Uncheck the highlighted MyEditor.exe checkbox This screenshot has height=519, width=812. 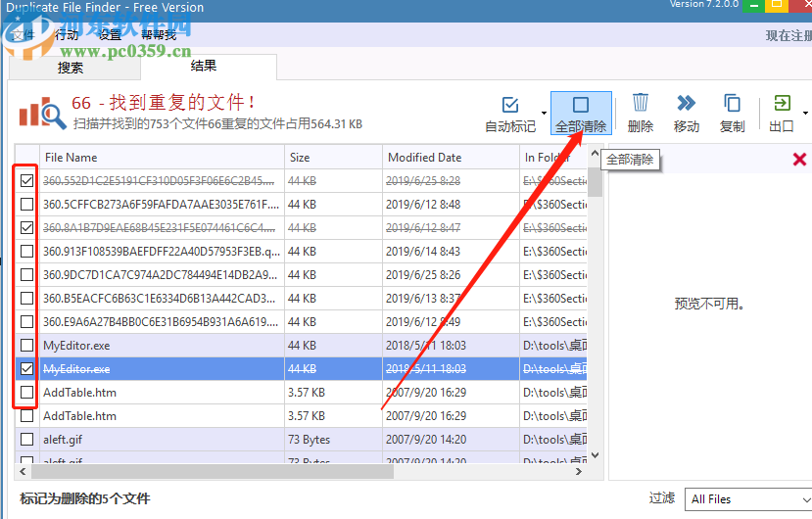coord(26,369)
